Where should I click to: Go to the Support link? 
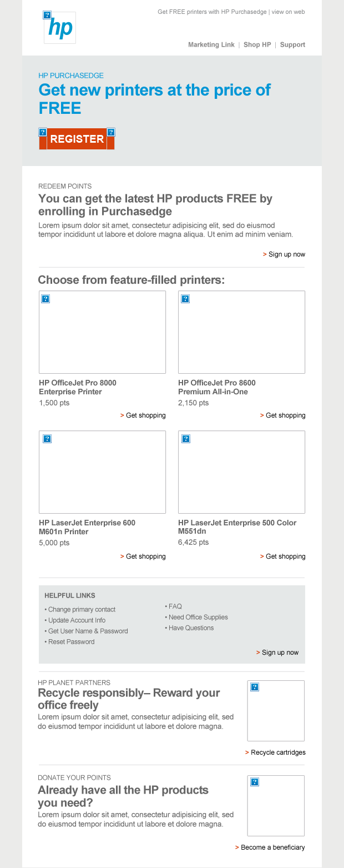click(x=292, y=44)
